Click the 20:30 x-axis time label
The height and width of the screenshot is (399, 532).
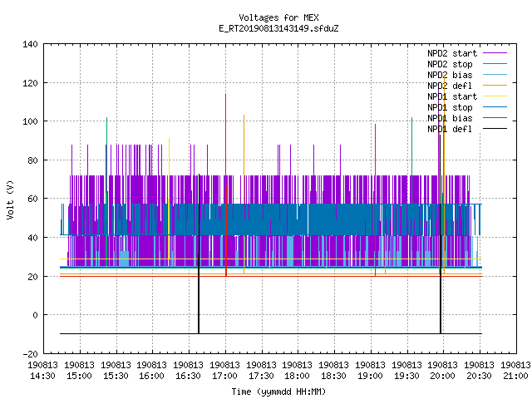point(479,377)
